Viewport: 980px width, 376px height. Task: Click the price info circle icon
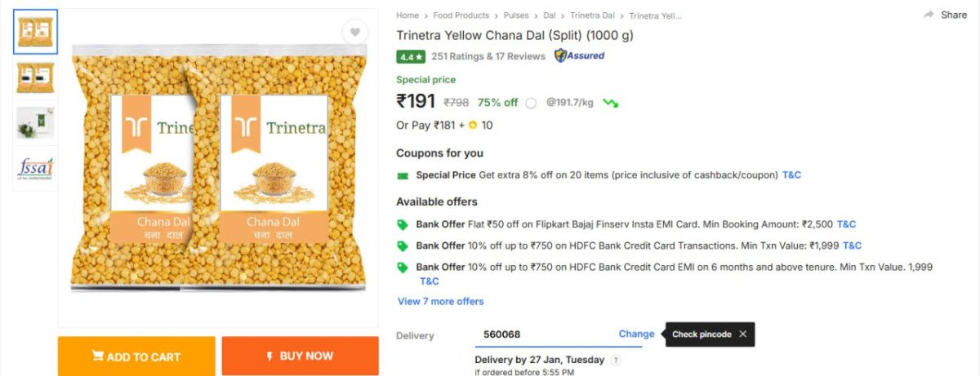(531, 103)
